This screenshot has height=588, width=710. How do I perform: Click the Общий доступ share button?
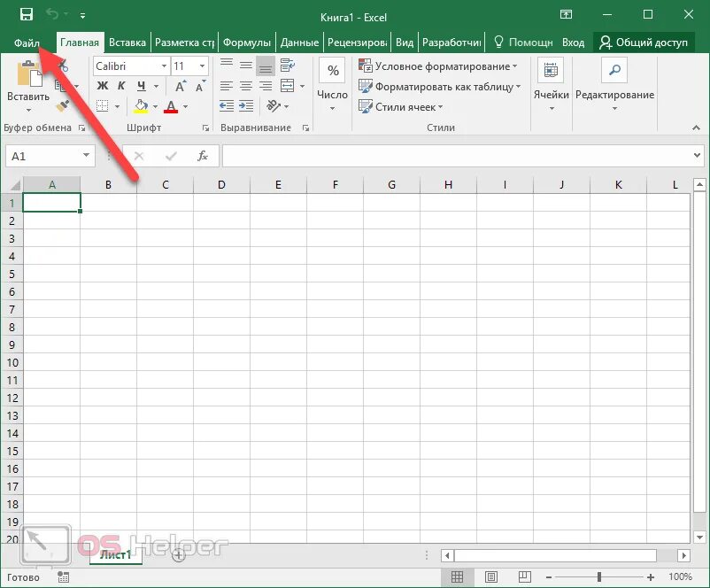coord(644,43)
